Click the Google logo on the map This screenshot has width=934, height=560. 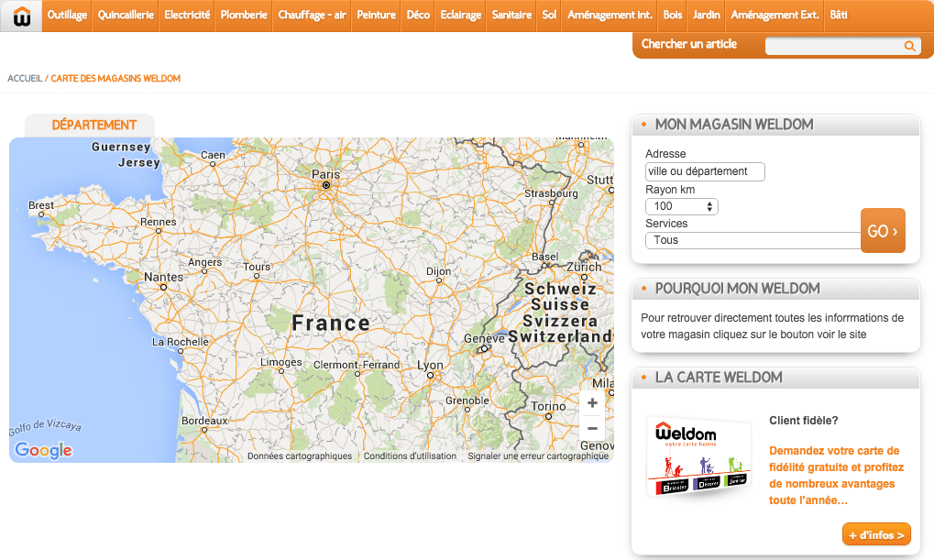(x=43, y=450)
